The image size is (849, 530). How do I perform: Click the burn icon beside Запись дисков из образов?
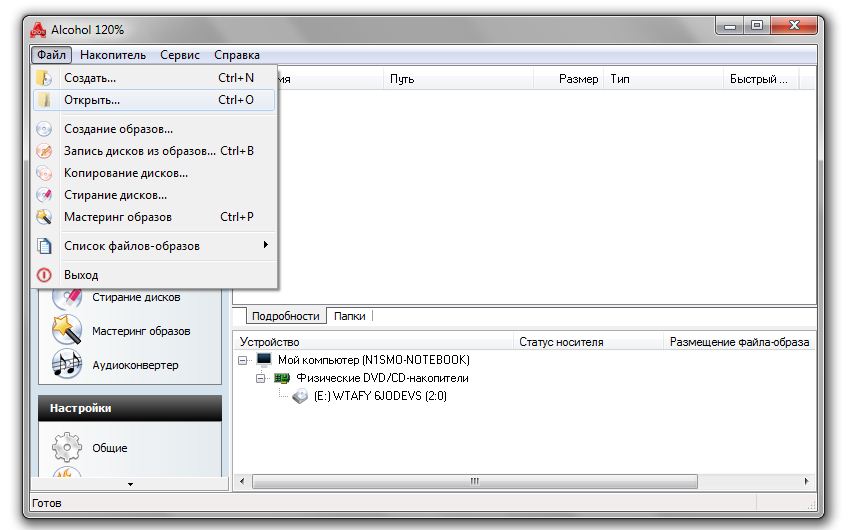[44, 151]
